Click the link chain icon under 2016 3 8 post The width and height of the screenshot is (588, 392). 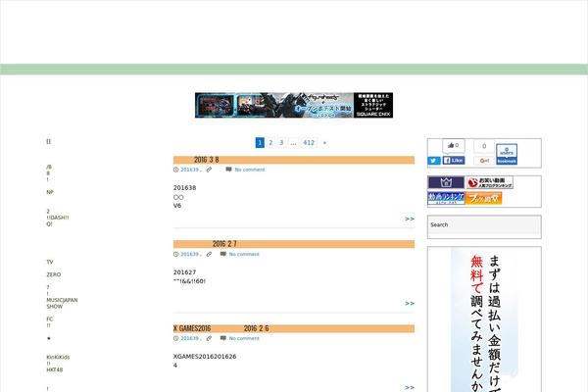pyautogui.click(x=209, y=170)
